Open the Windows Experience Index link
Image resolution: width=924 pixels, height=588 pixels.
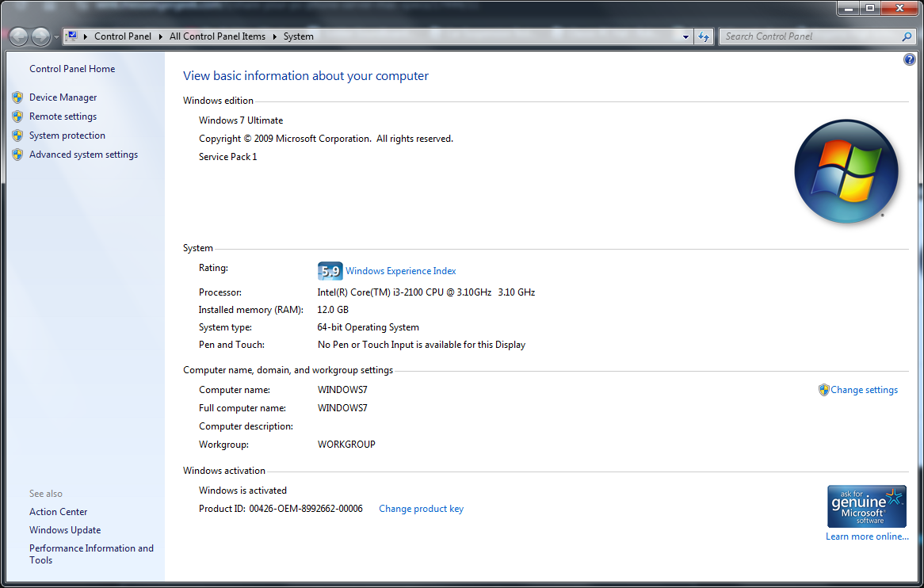pos(401,271)
